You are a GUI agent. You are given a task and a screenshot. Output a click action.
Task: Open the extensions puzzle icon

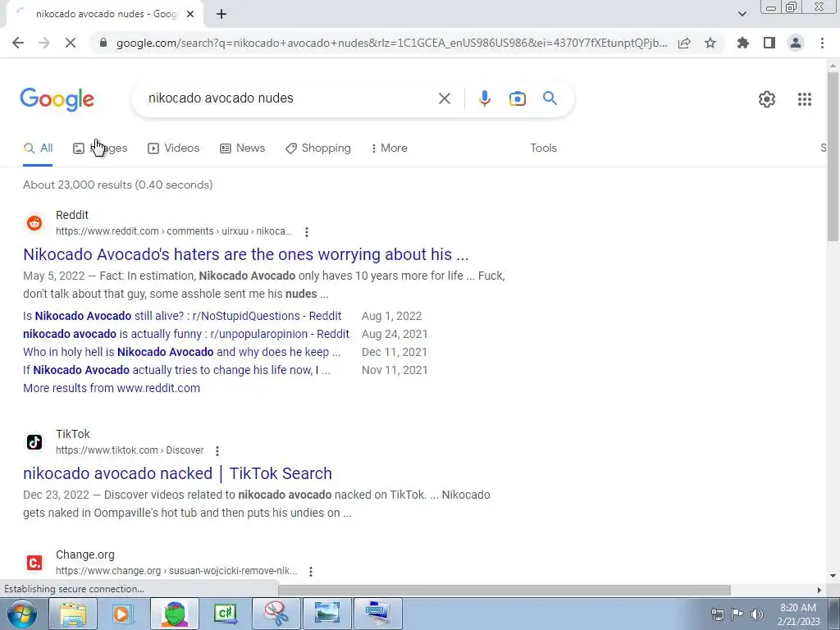click(x=742, y=43)
